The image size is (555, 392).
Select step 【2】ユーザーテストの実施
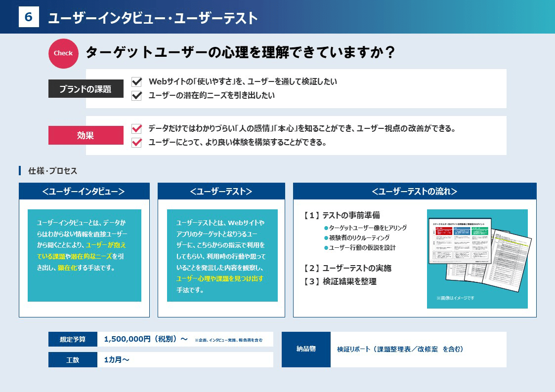(347, 268)
